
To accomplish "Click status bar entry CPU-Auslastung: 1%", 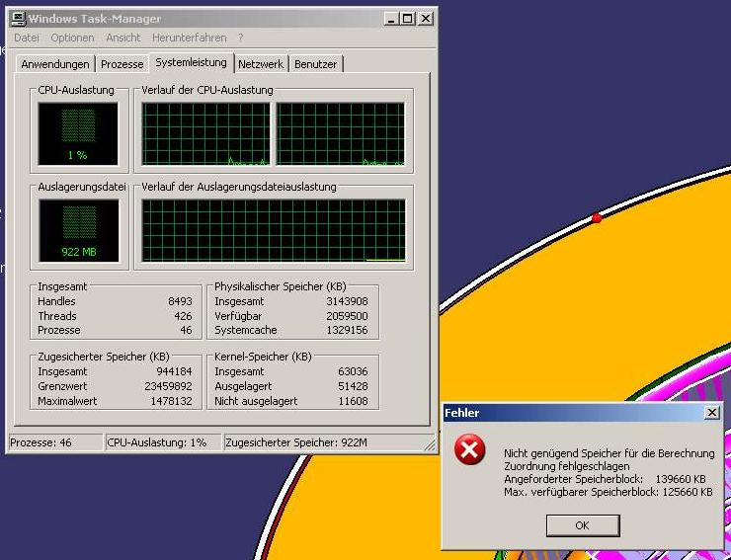I will click(x=163, y=442).
